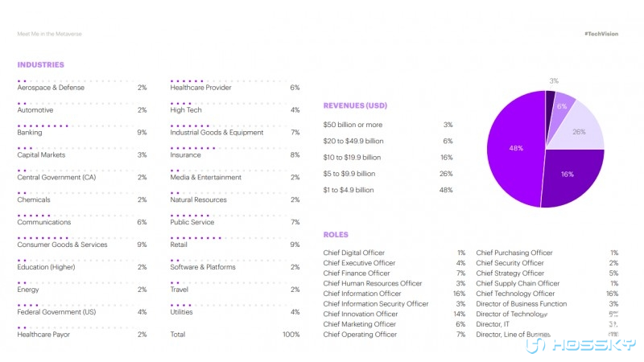Select 'Chief Human Resources Officer' role
Image resolution: width=644 pixels, height=362 pixels.
coord(373,284)
